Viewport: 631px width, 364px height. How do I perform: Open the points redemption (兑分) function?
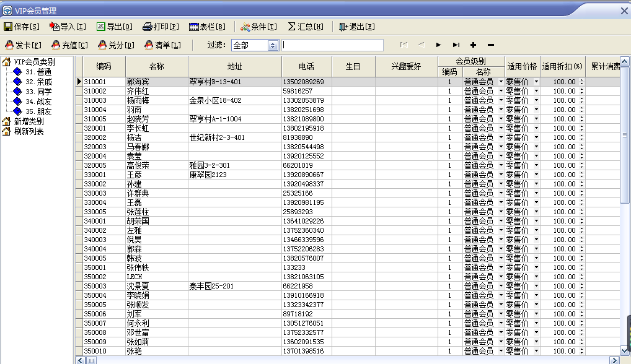[116, 45]
